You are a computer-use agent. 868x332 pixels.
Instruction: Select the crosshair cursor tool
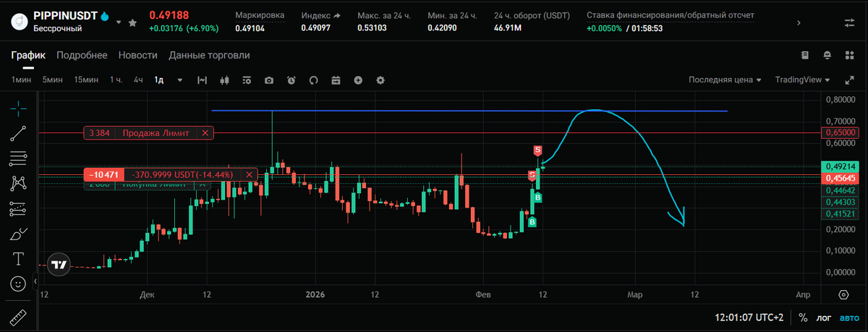tap(19, 108)
